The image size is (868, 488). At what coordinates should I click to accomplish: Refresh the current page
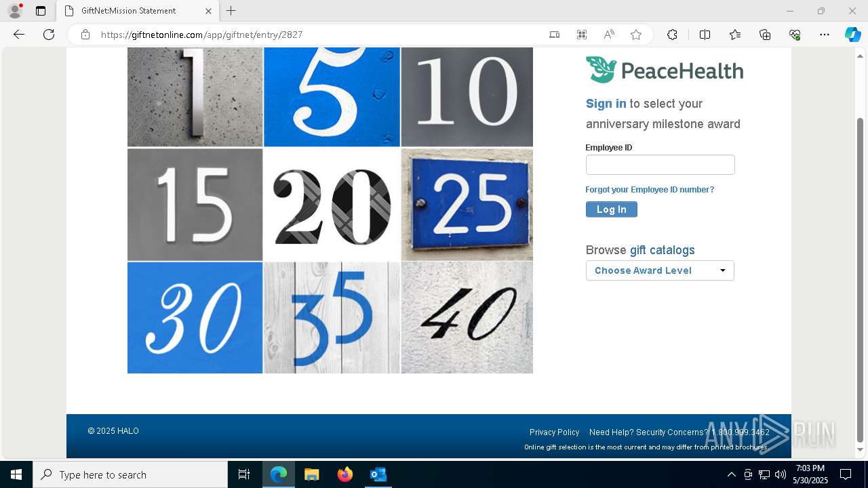(49, 35)
